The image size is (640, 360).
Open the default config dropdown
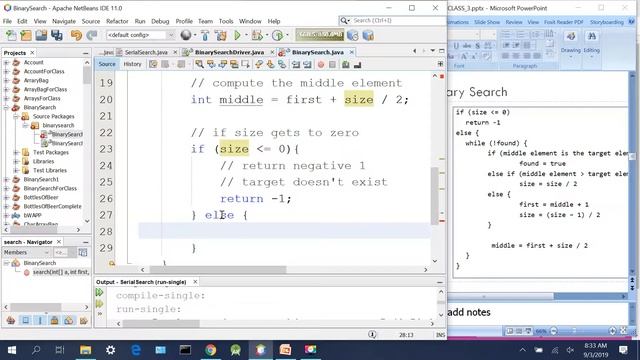(x=141, y=35)
